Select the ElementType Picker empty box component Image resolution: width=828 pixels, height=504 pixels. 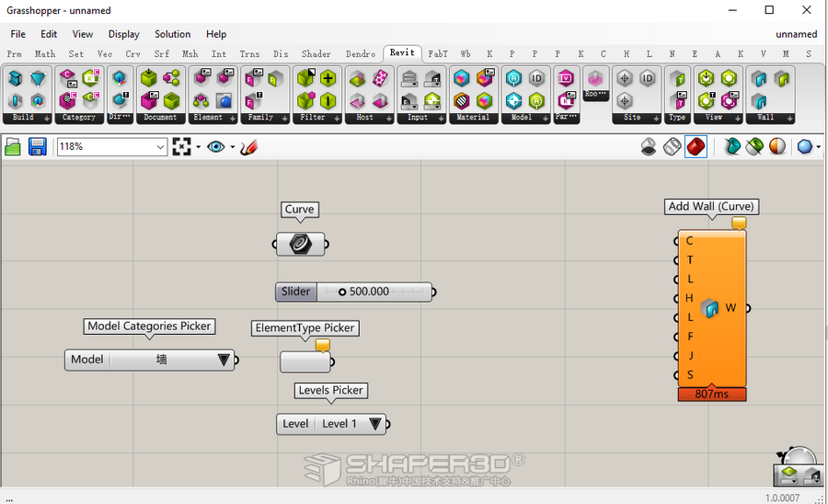[x=305, y=362]
